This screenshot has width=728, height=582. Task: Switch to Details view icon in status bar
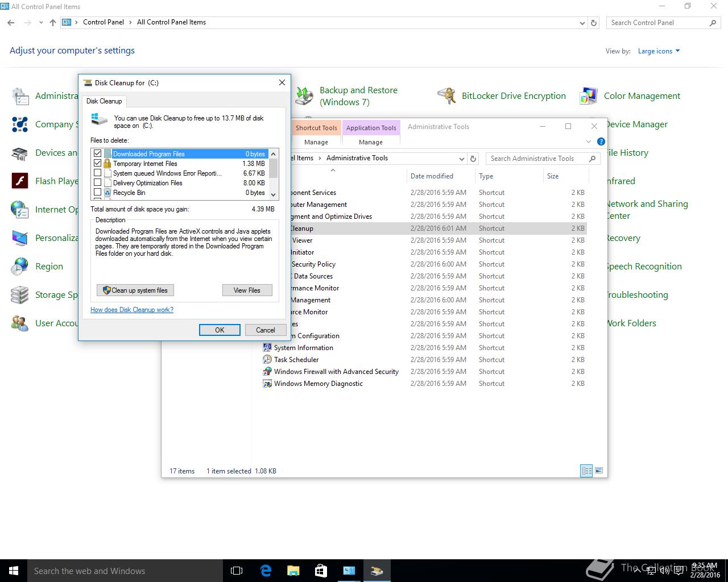586,471
